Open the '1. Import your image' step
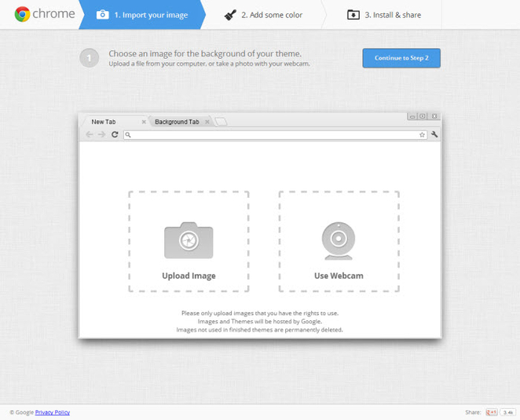Image resolution: width=520 pixels, height=420 pixels. pos(142,15)
